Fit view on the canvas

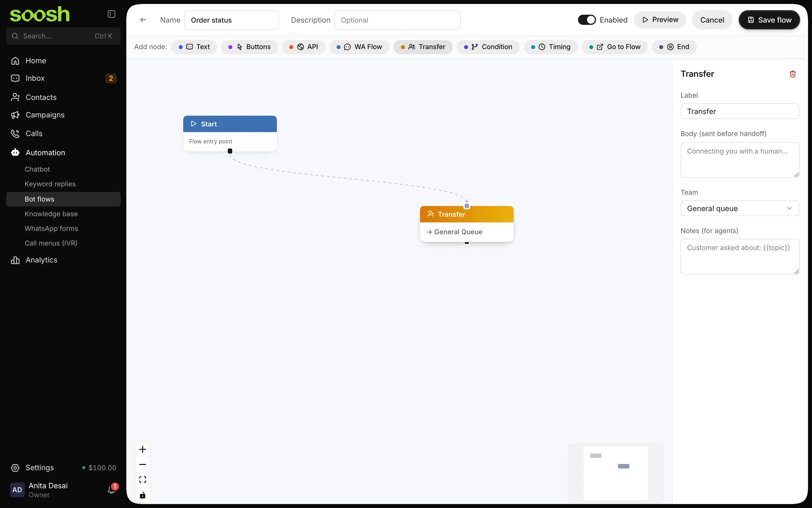tap(143, 479)
